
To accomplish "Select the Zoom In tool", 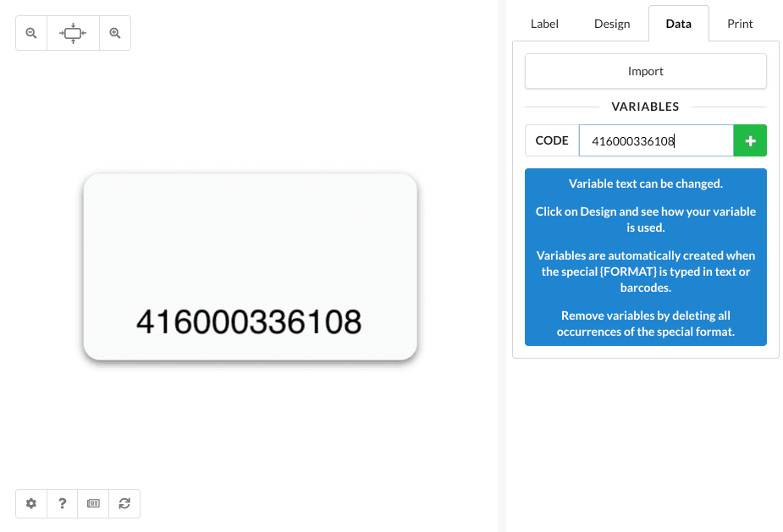I will [x=115, y=32].
